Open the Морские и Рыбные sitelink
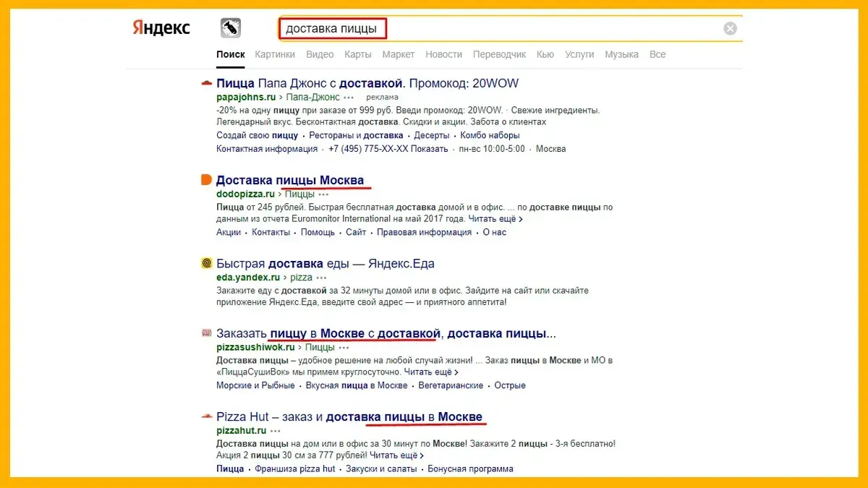 point(255,385)
